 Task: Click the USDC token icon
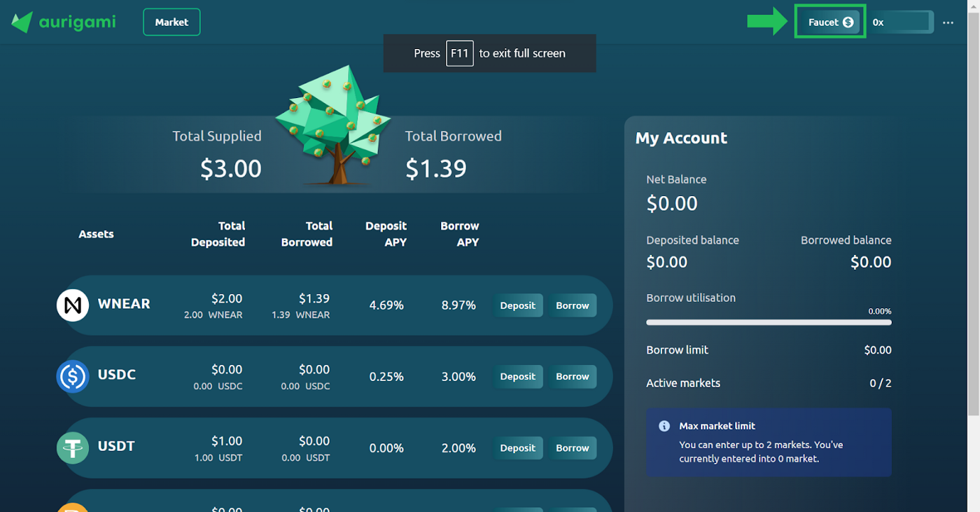click(73, 376)
